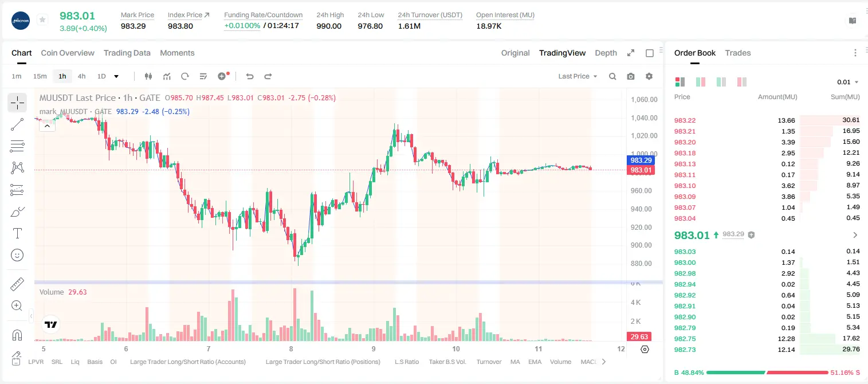Select the trend line drawing tool
This screenshot has height=384, width=868.
pyautogui.click(x=17, y=124)
